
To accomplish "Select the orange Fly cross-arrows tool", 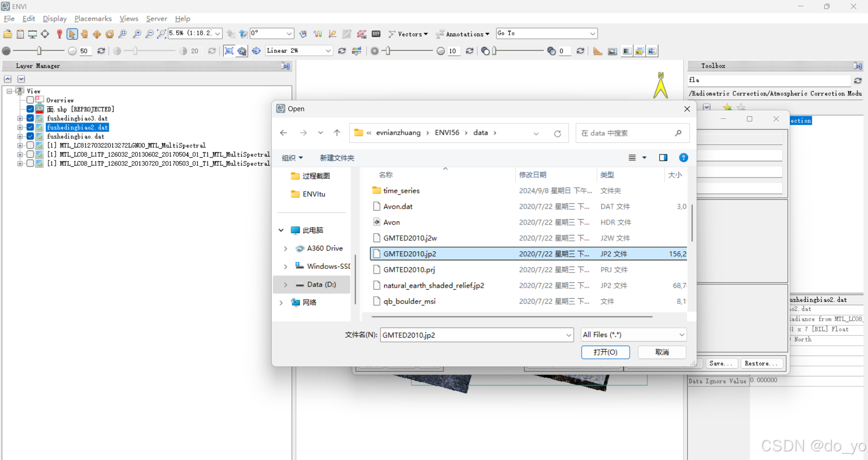I will [x=97, y=34].
